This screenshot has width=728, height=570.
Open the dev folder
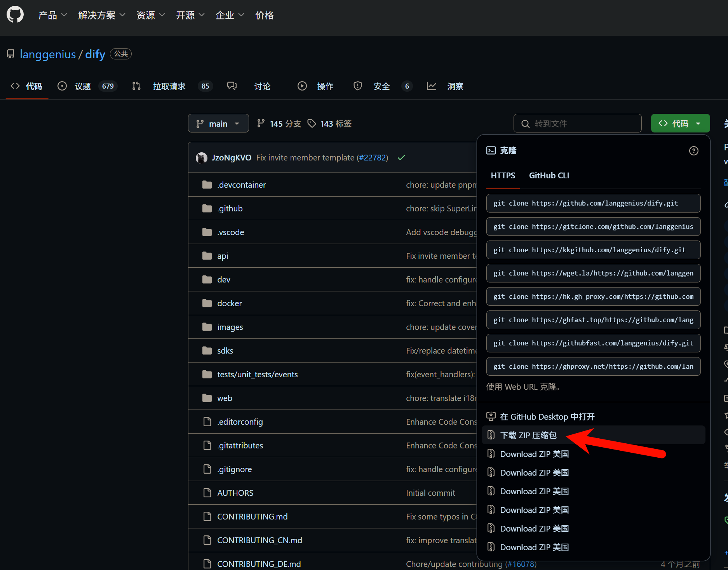click(x=224, y=280)
